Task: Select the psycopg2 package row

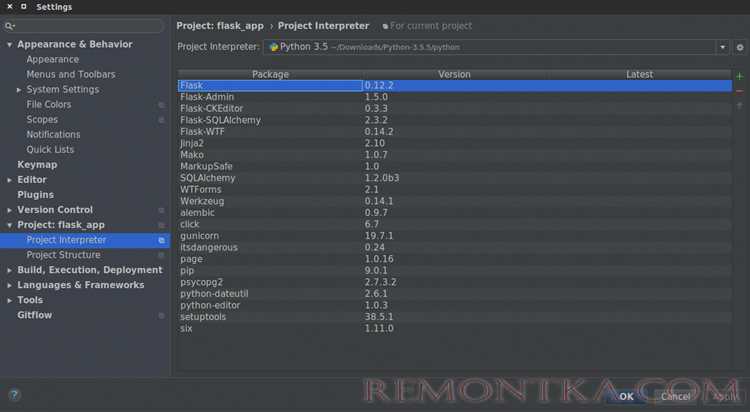Action: pyautogui.click(x=455, y=282)
